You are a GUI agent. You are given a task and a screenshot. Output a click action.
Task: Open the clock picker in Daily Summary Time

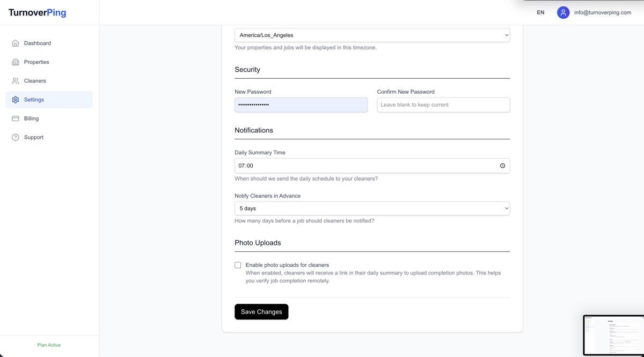tap(502, 166)
